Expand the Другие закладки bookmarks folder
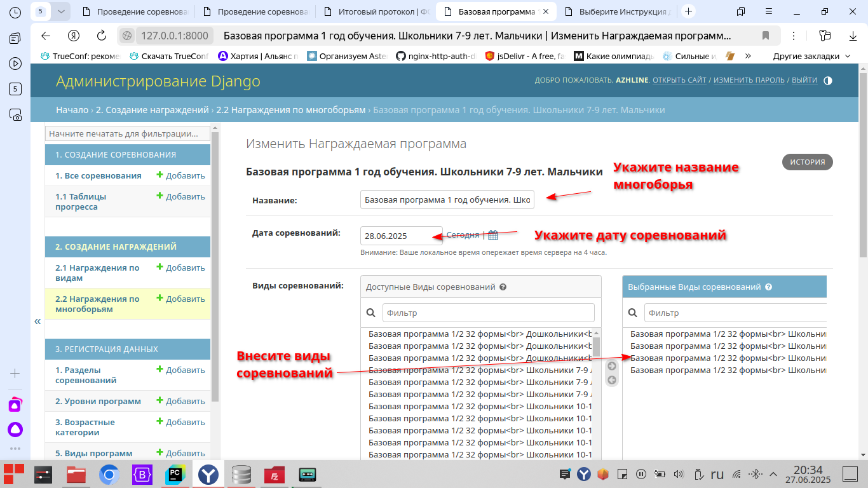 (x=811, y=56)
